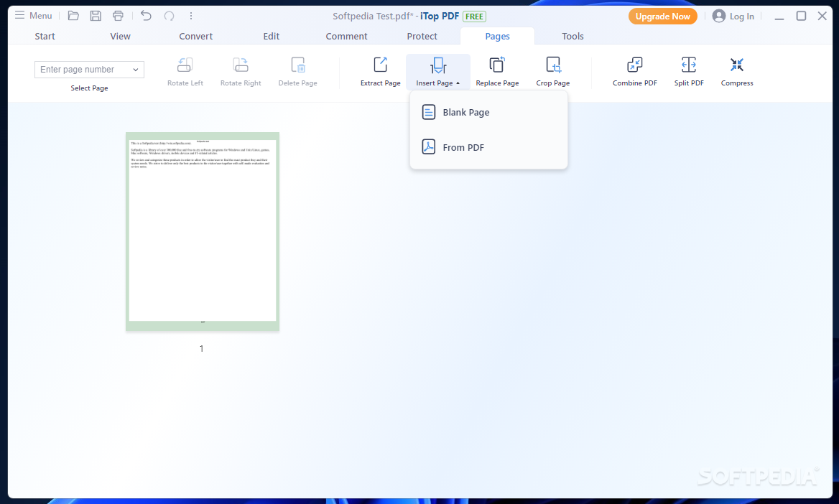Click the Delete Page icon
Viewport: 839px width, 504px height.
298,65
